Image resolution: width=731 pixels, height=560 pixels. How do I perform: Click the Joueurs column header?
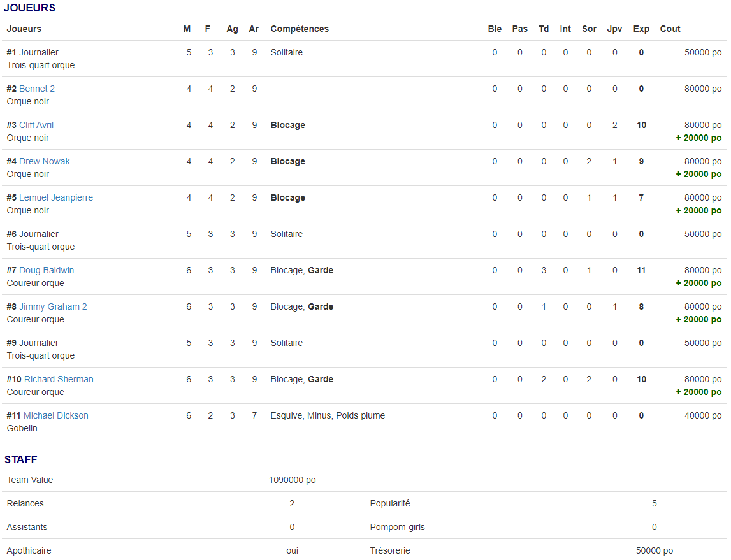point(24,29)
